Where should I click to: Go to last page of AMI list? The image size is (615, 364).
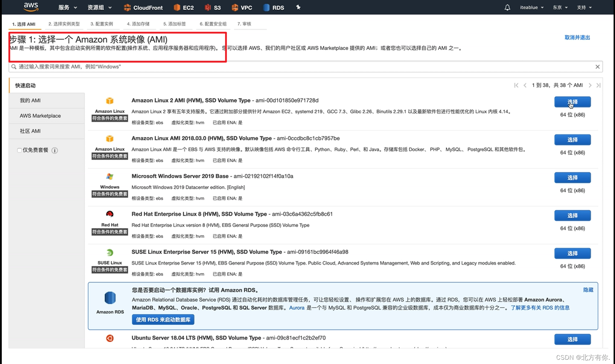point(598,85)
